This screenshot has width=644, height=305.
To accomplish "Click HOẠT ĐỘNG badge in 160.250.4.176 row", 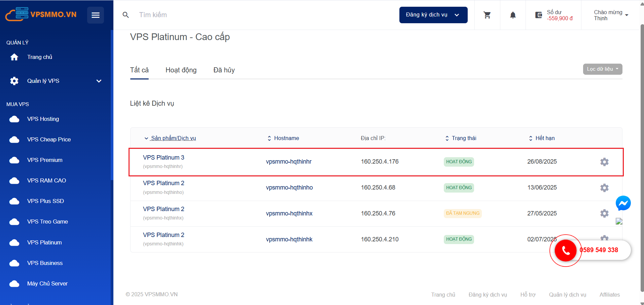I will [x=459, y=162].
